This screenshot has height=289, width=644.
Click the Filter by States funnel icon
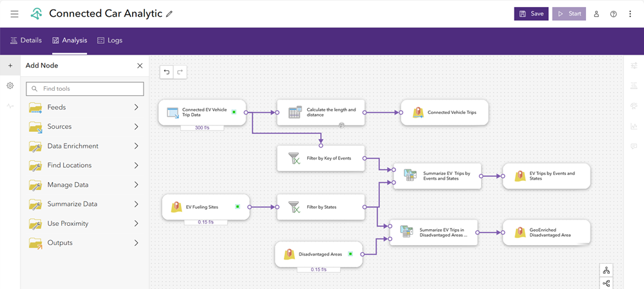[294, 207]
